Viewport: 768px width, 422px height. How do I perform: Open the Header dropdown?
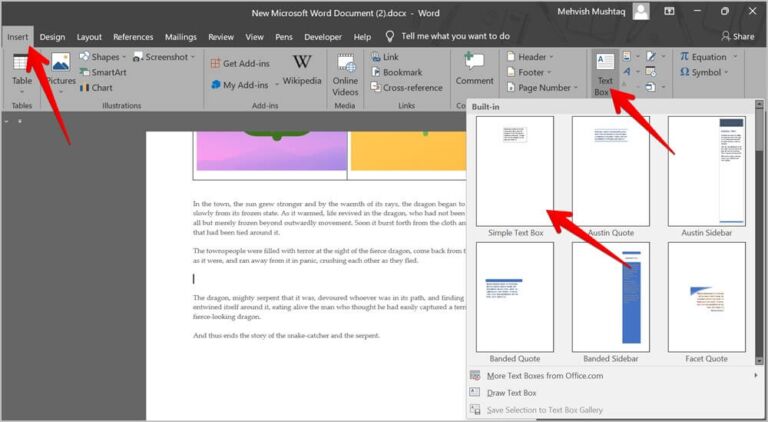[531, 57]
